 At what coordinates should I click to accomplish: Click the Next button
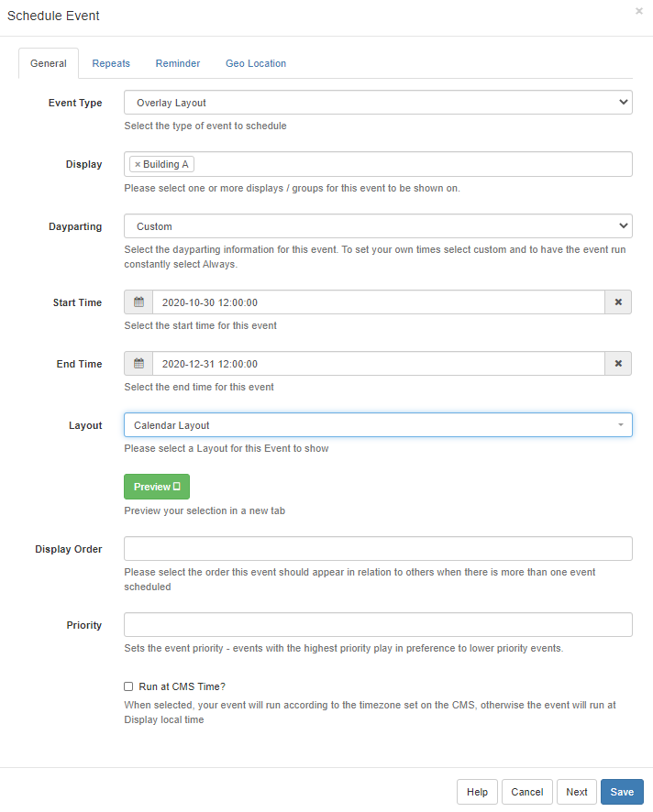576,792
